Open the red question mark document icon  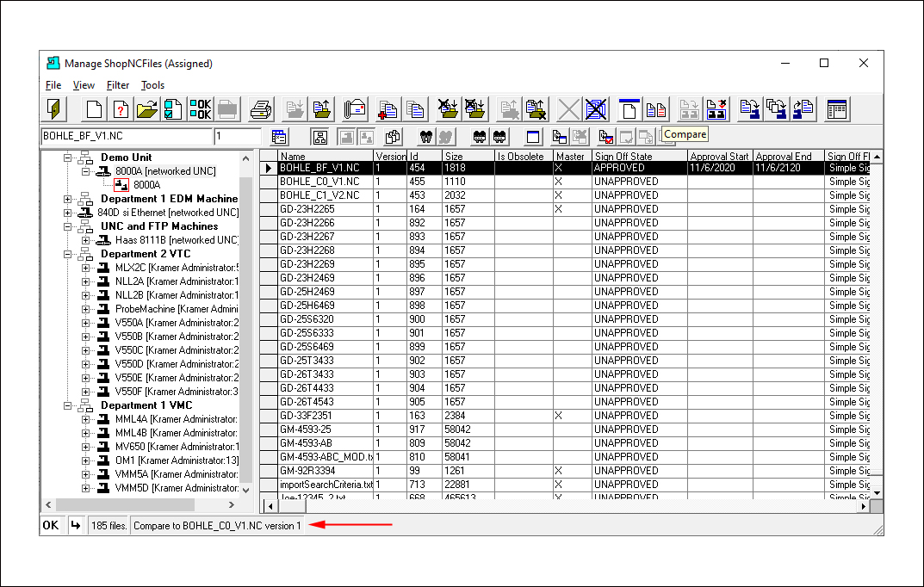coord(121,109)
